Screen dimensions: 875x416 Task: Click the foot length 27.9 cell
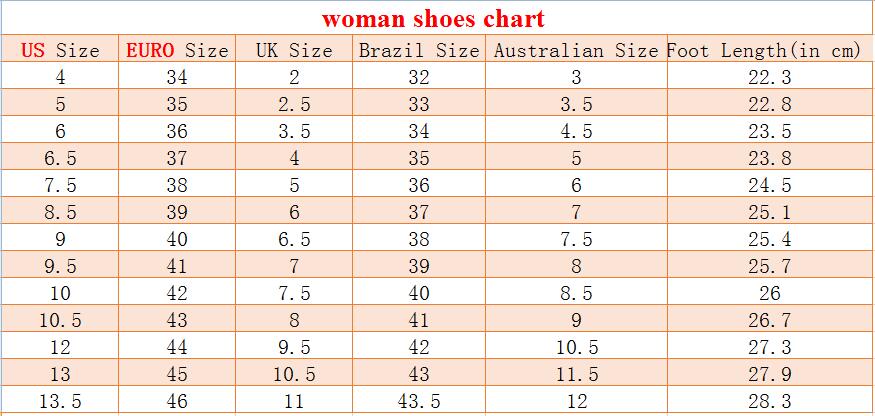tap(769, 375)
